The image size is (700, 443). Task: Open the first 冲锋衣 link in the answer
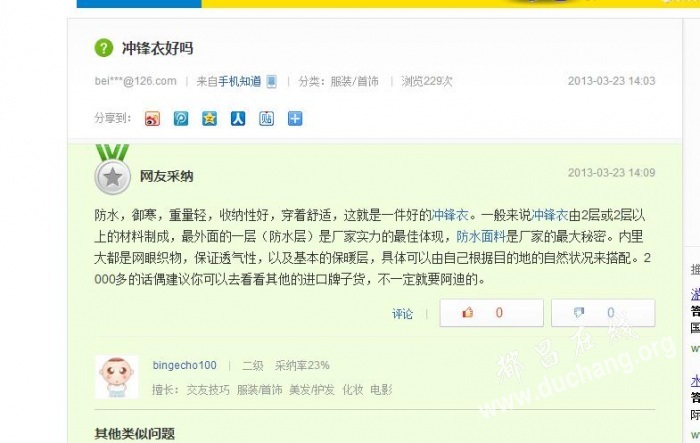click(450, 215)
